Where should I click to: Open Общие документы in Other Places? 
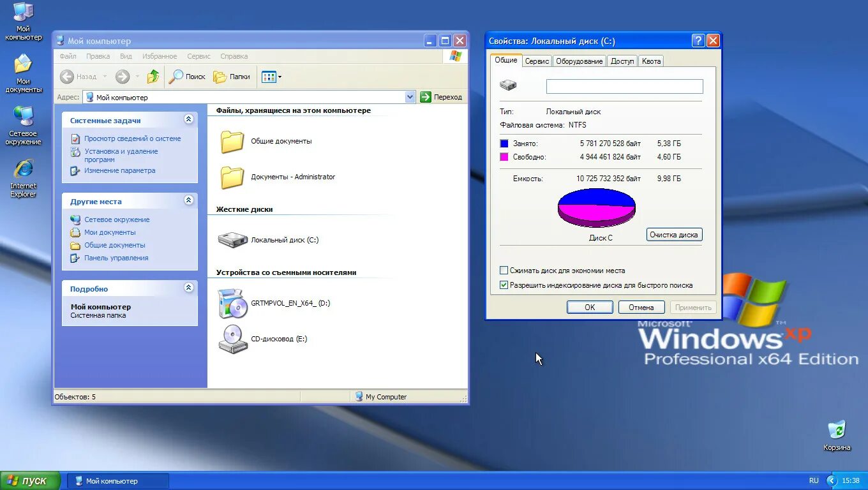click(115, 245)
